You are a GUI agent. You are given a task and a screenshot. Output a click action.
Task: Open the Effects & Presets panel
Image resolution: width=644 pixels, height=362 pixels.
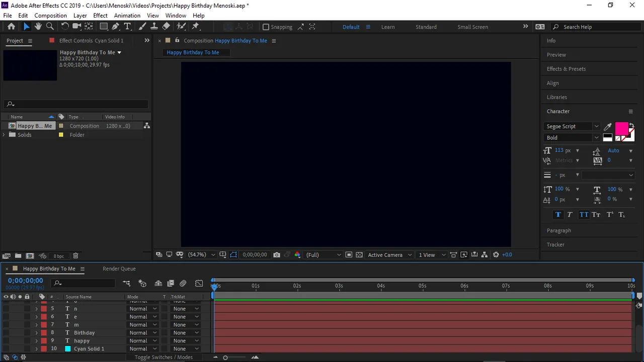[x=566, y=69]
